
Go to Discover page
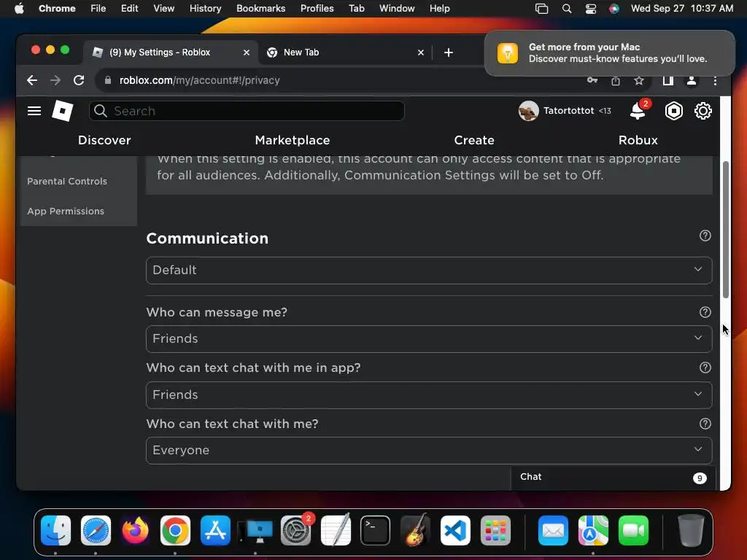click(x=104, y=140)
